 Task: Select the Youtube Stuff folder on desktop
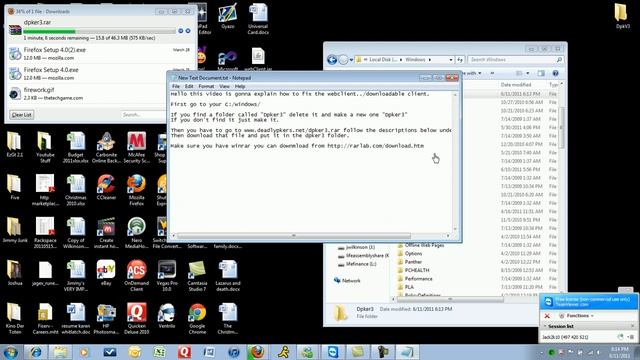pyautogui.click(x=45, y=147)
